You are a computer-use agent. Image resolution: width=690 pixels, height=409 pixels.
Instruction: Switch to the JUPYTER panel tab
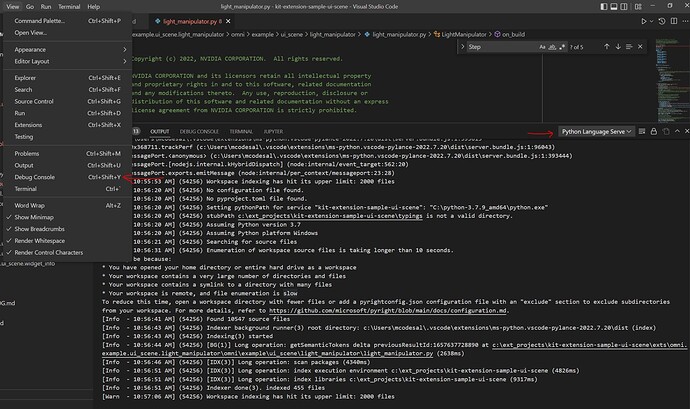(273, 132)
